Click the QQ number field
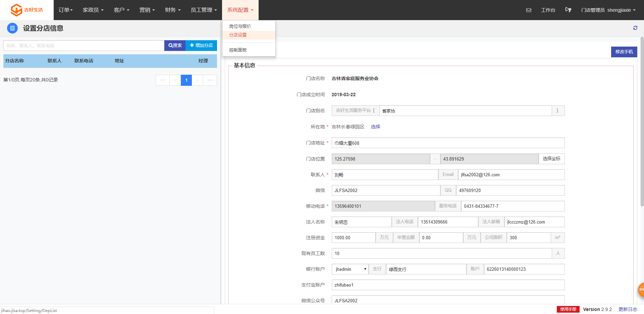 [510, 190]
